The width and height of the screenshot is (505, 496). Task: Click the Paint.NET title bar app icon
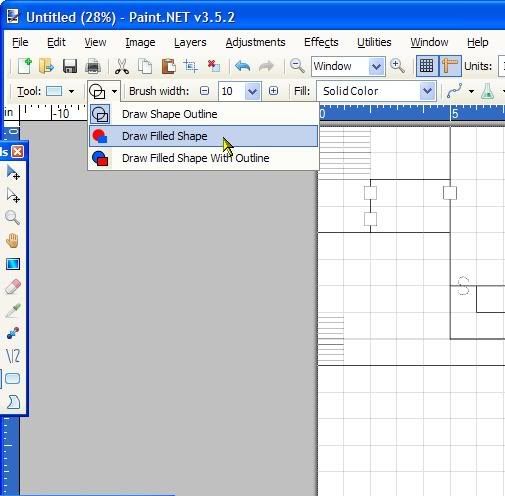pos(13,17)
